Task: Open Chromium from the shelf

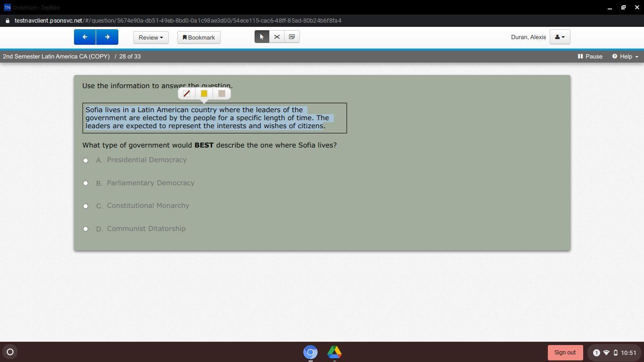Action: [310, 352]
